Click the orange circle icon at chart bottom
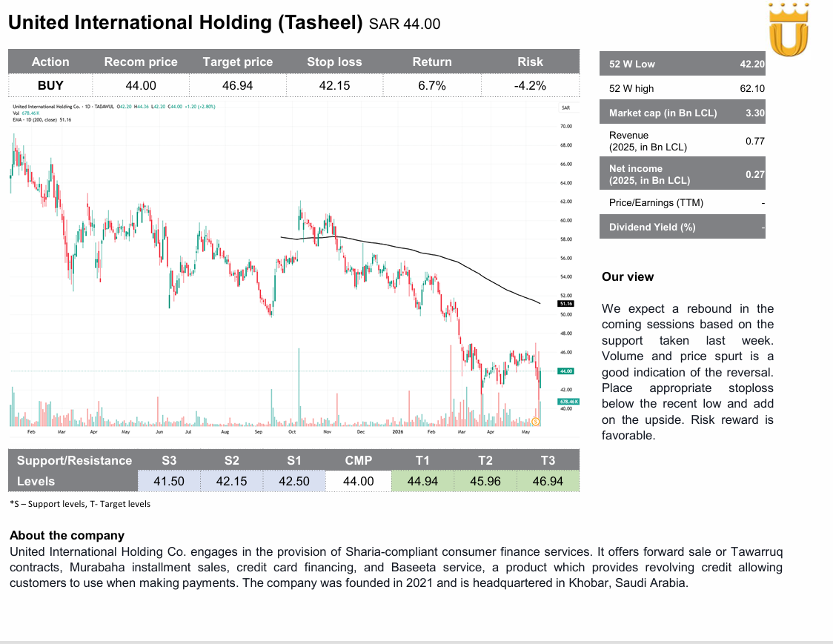 click(x=536, y=422)
